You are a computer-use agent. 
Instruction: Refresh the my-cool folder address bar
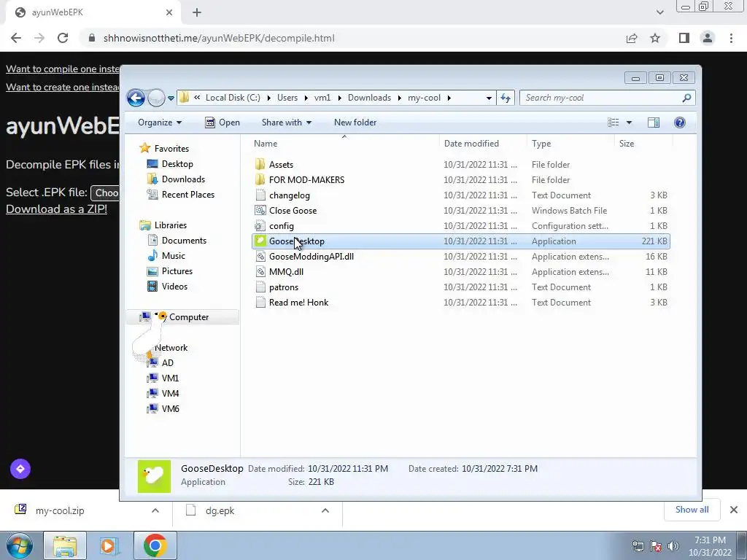(x=506, y=98)
